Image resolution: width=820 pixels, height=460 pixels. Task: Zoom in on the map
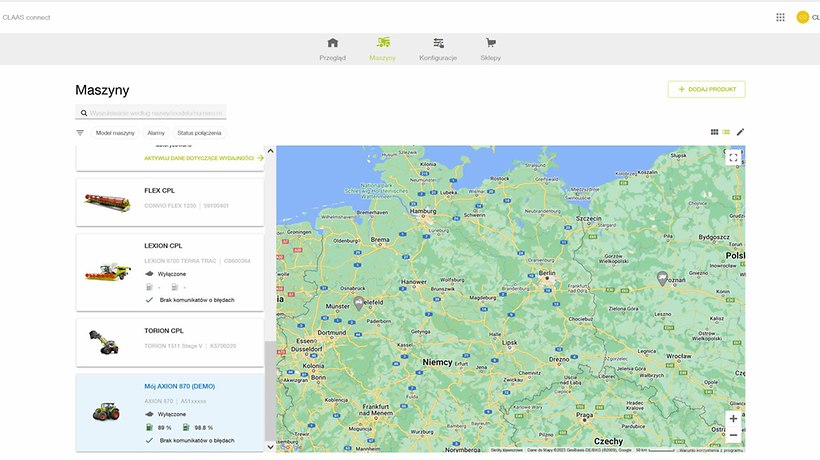733,419
